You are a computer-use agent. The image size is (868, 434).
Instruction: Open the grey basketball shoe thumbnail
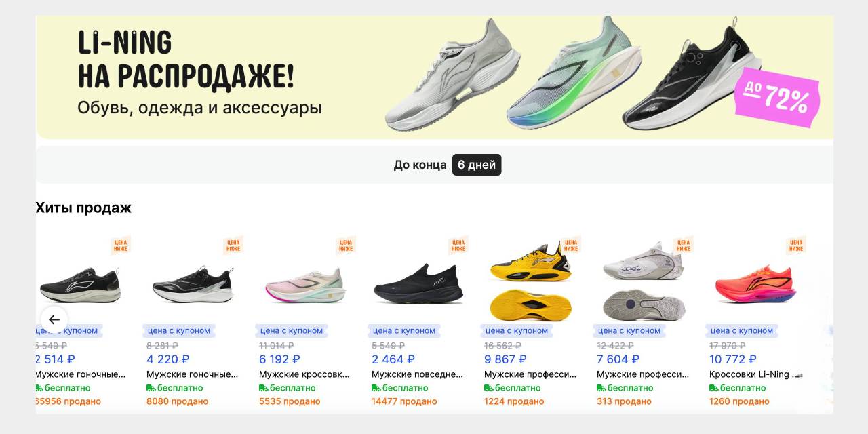tap(644, 281)
